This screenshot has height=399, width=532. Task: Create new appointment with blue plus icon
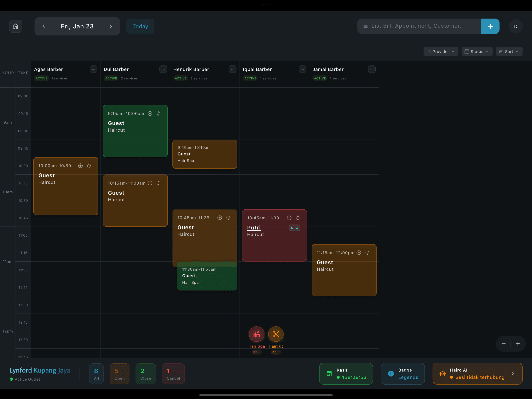click(490, 26)
